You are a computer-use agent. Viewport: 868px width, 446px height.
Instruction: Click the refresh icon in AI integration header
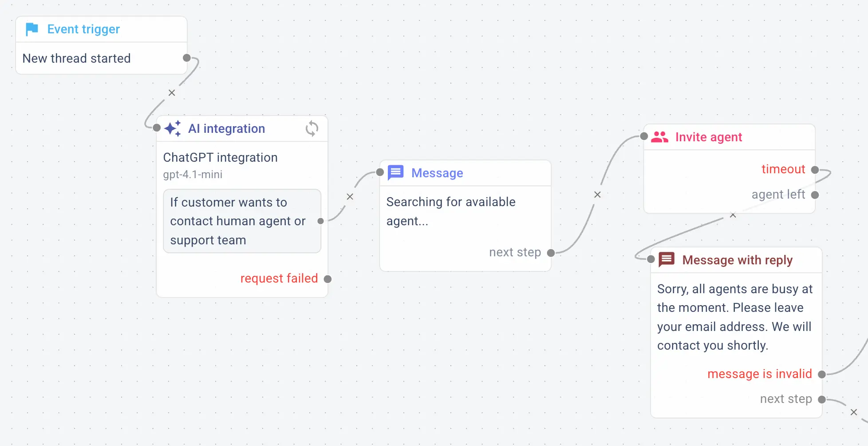tap(312, 128)
